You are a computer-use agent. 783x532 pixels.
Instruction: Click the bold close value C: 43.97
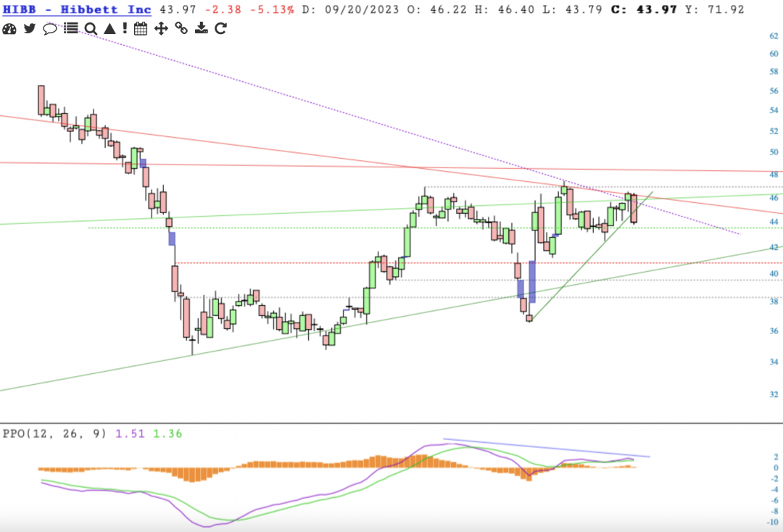645,9
